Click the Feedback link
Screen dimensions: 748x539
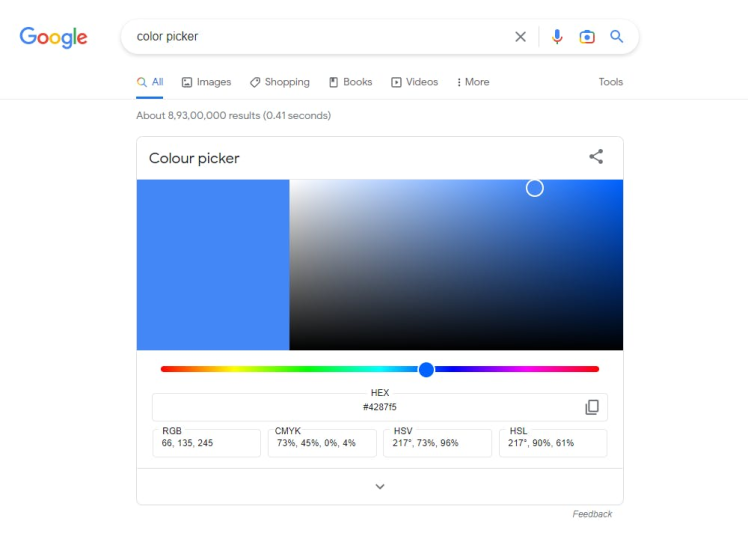(x=592, y=514)
